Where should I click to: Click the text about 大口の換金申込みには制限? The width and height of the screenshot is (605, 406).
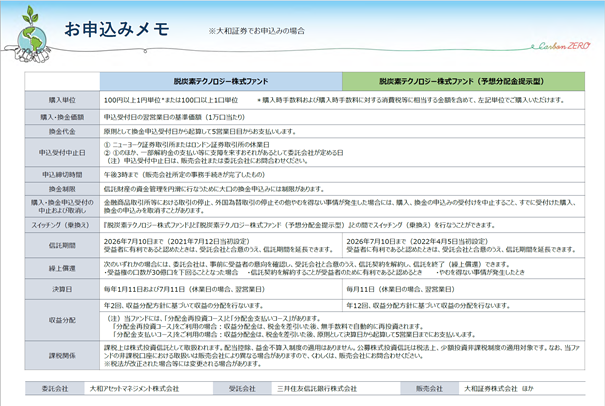[x=214, y=189]
